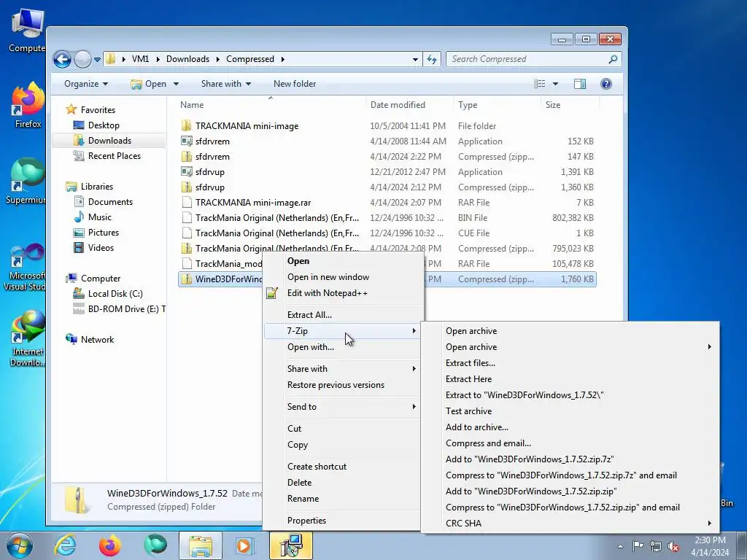Select Edit with Notepad++ menu entry
Viewport: 747px width, 560px height.
342,293
